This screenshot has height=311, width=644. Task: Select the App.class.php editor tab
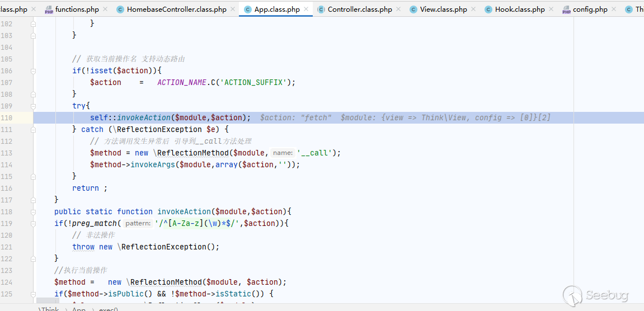click(x=277, y=9)
